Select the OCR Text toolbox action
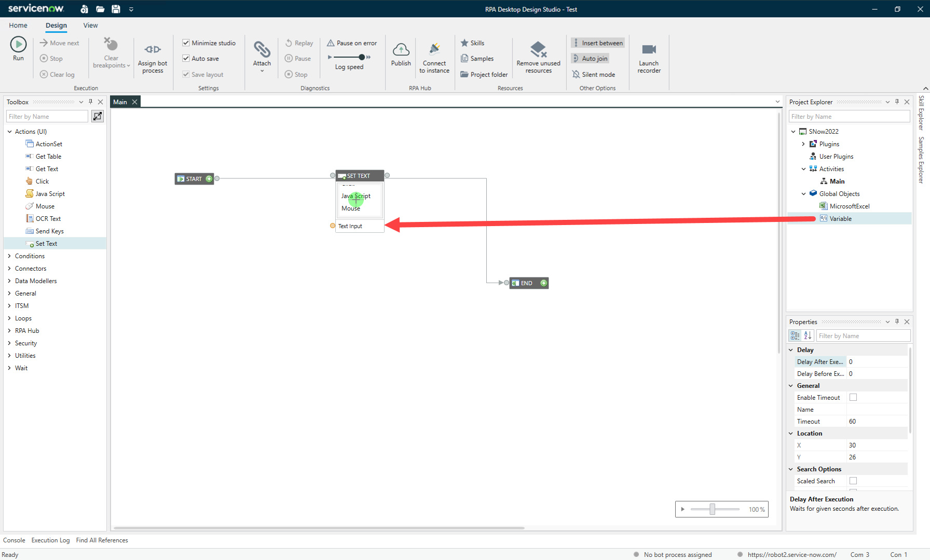 48,219
